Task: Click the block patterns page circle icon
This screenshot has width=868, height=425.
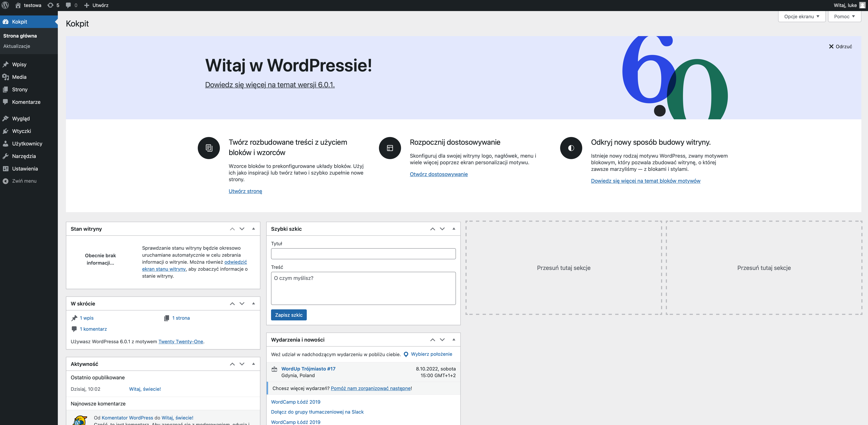Action: coord(209,148)
